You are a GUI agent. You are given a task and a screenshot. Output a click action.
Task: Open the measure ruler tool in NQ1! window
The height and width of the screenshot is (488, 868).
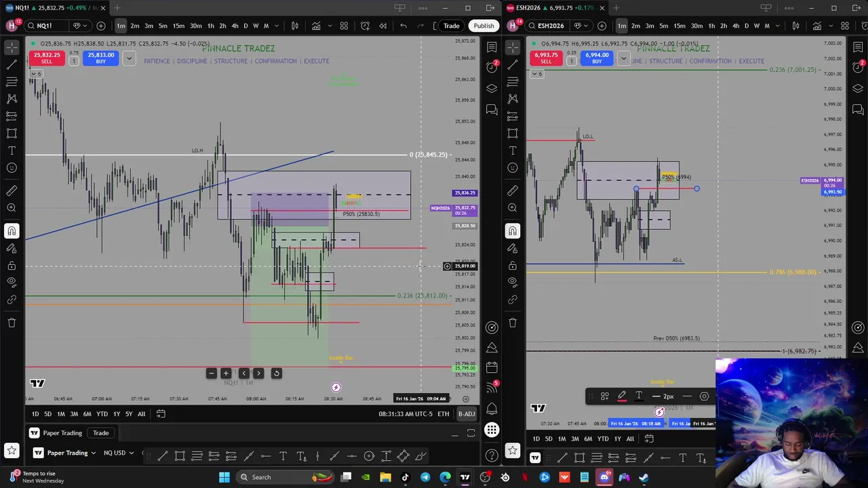(12, 191)
